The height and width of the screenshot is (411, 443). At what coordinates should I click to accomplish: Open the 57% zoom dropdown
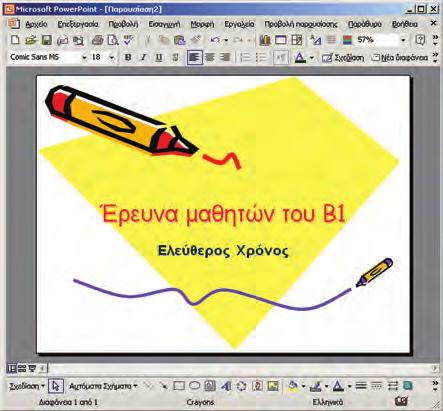tap(403, 40)
